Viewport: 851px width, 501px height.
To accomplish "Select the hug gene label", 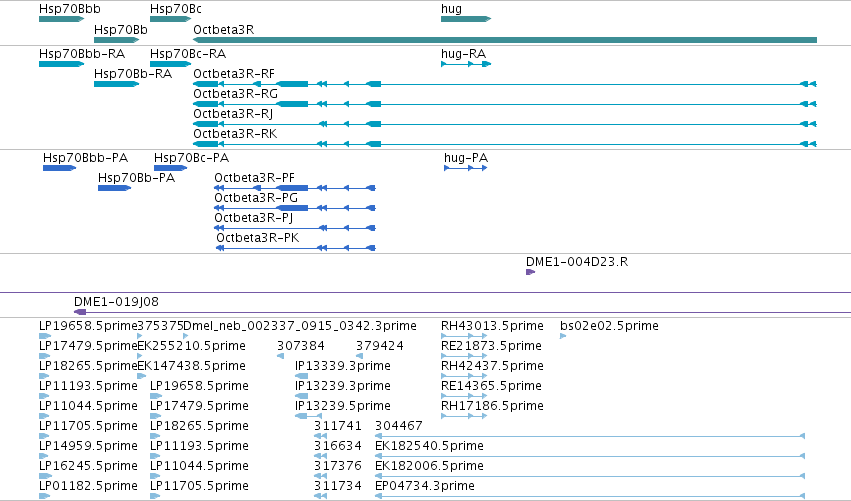I will pos(452,9).
